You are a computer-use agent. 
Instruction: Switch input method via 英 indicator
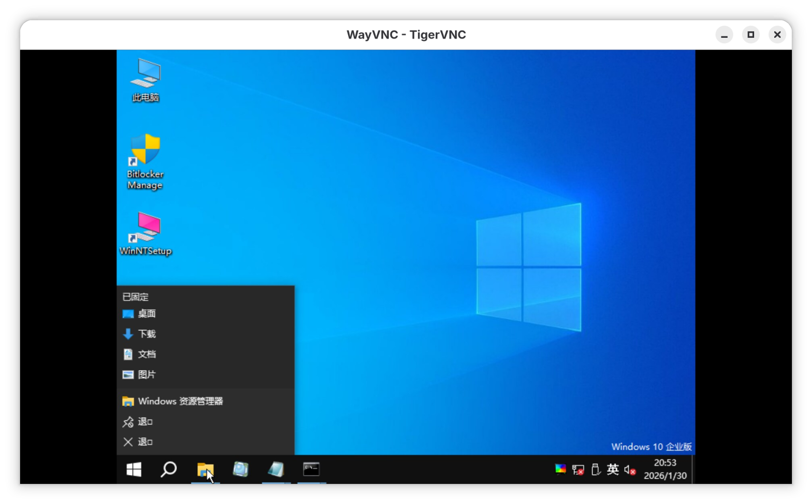613,469
